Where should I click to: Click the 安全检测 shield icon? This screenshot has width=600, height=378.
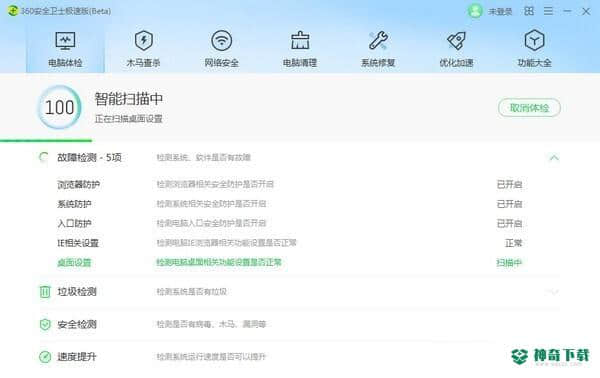[45, 324]
